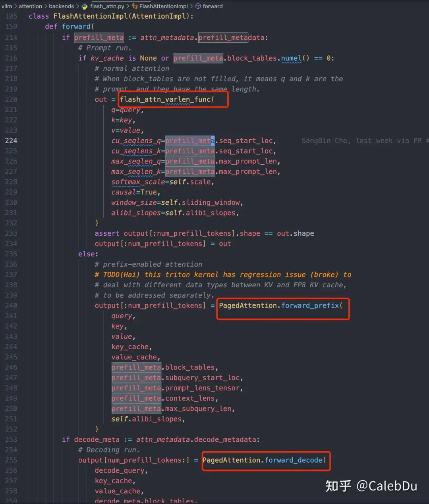This screenshot has height=504, width=429.
Task: Expand the attention breadcrumb segment
Action: pos(30,6)
